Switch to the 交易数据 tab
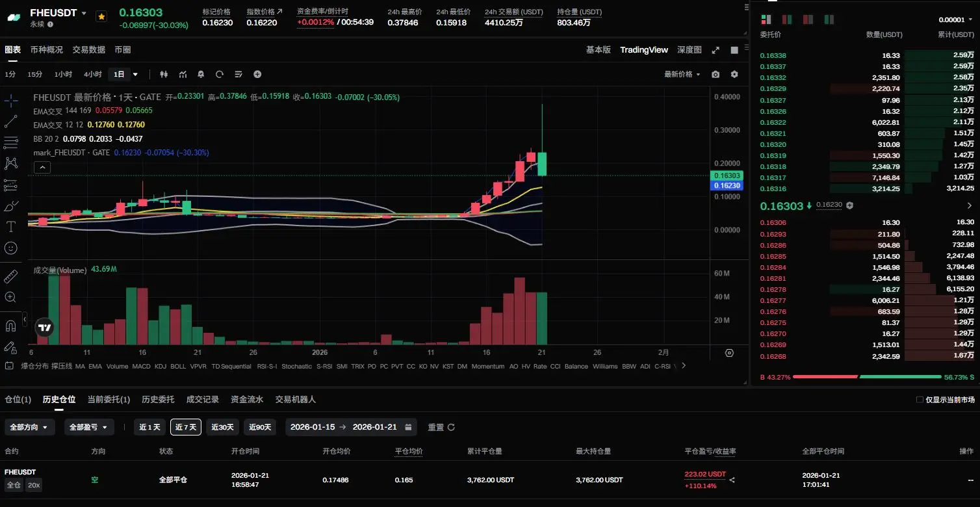The image size is (980, 507). 89,49
